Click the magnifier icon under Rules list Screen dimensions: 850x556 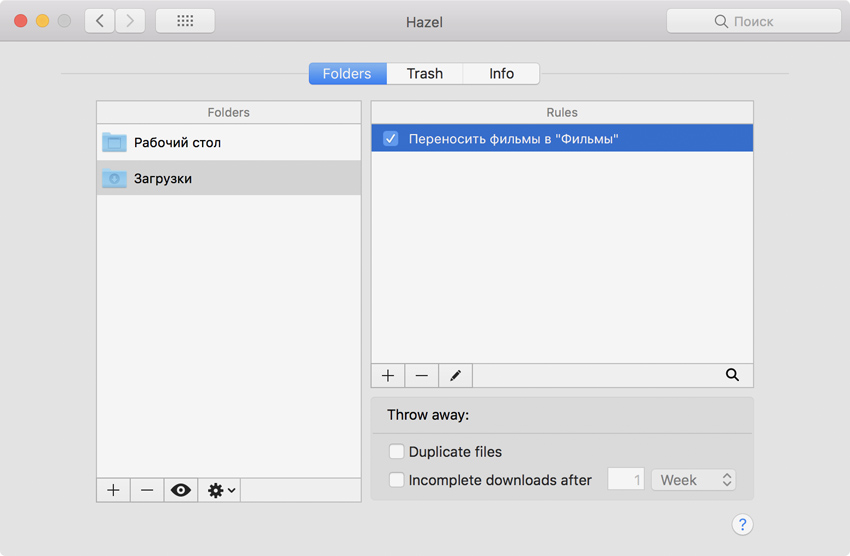tap(732, 375)
